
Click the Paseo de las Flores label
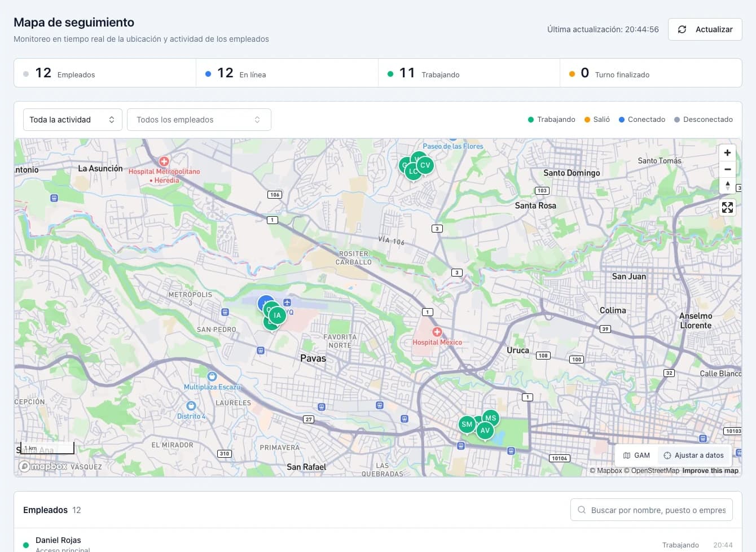[453, 146]
